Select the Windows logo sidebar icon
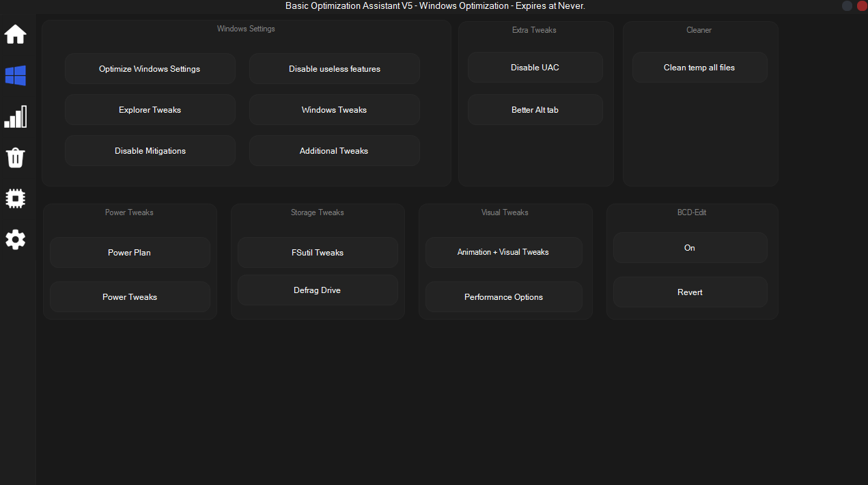This screenshot has height=485, width=868. click(x=15, y=76)
